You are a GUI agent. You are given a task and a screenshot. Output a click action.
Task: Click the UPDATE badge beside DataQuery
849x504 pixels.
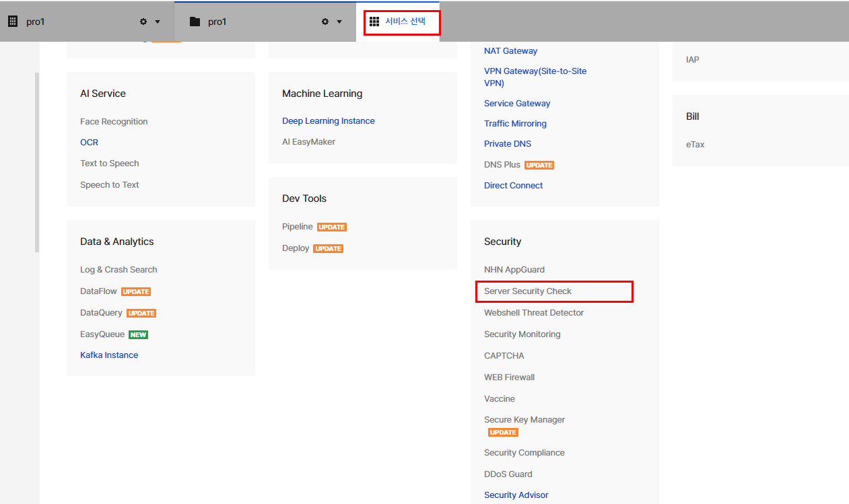(141, 314)
